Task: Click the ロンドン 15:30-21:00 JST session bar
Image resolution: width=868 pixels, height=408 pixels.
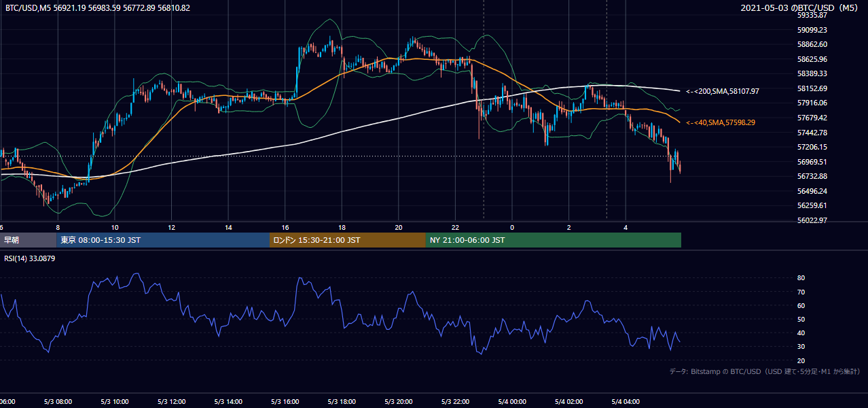Action: [x=348, y=240]
